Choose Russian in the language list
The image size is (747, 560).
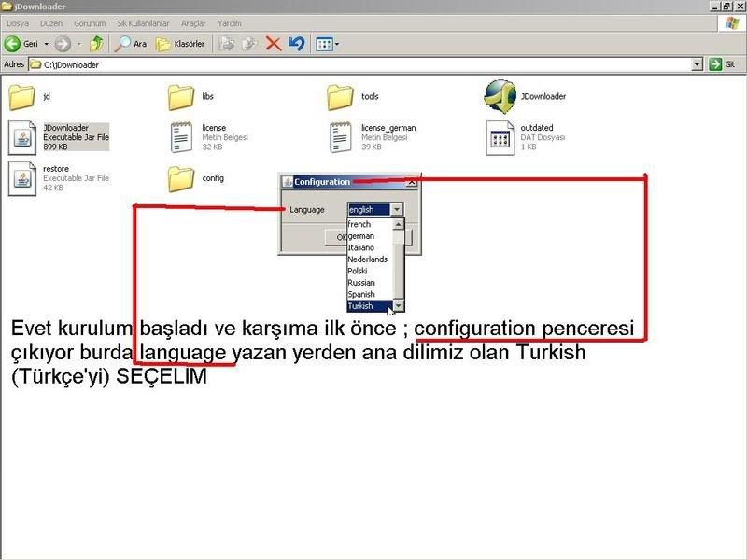(370, 283)
